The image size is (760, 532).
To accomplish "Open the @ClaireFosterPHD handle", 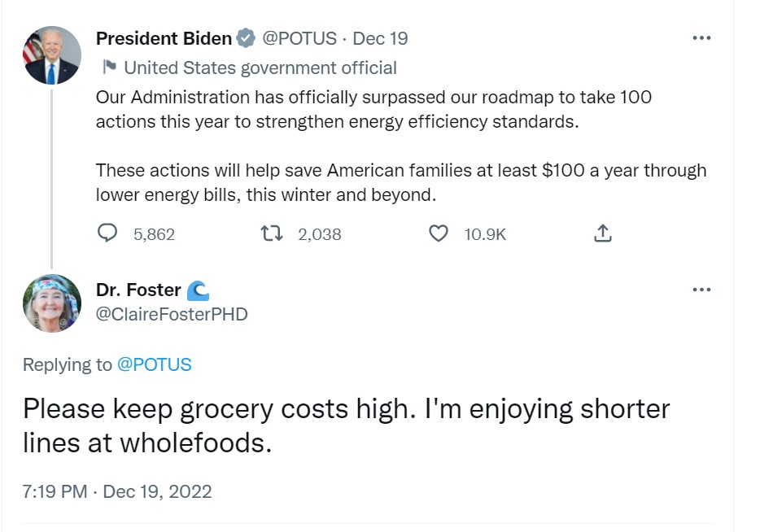I will point(172,314).
